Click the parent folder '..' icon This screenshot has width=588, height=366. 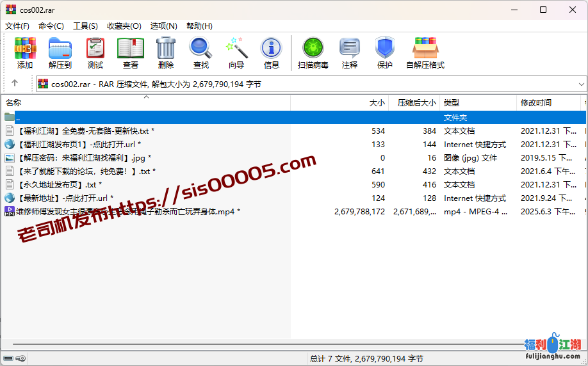[10, 117]
